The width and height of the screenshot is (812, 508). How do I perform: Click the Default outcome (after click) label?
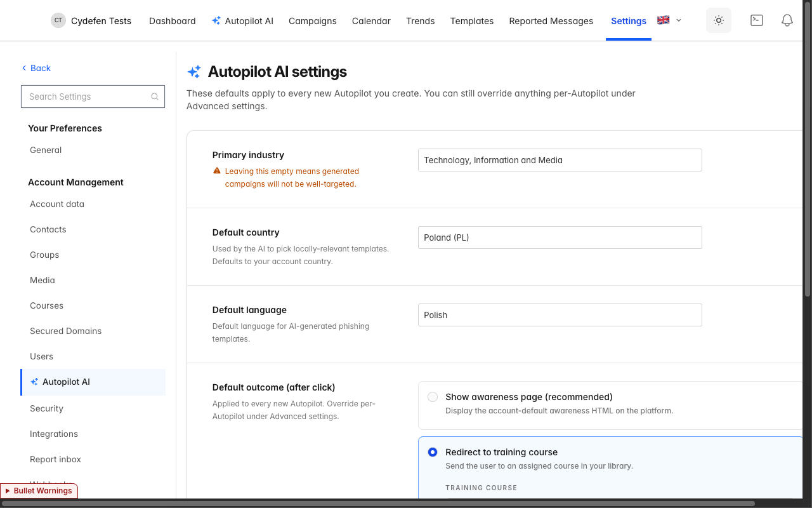[x=273, y=387]
